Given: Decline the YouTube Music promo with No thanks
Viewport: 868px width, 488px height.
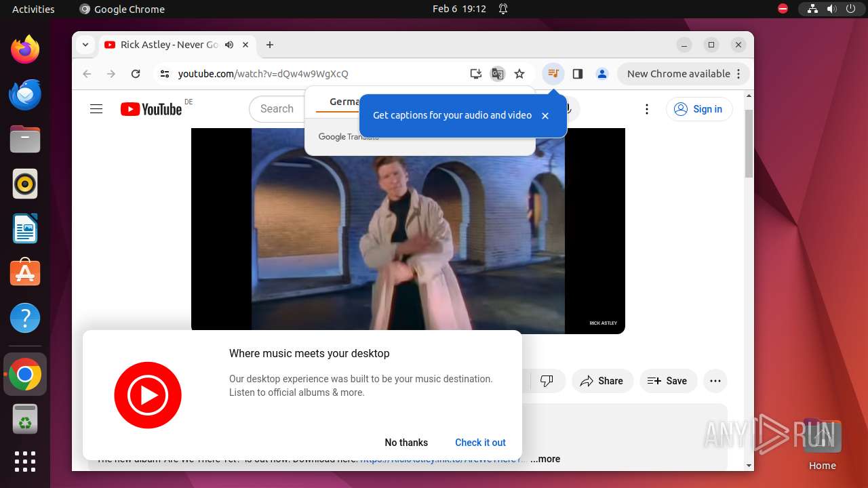Looking at the screenshot, I should [406, 443].
